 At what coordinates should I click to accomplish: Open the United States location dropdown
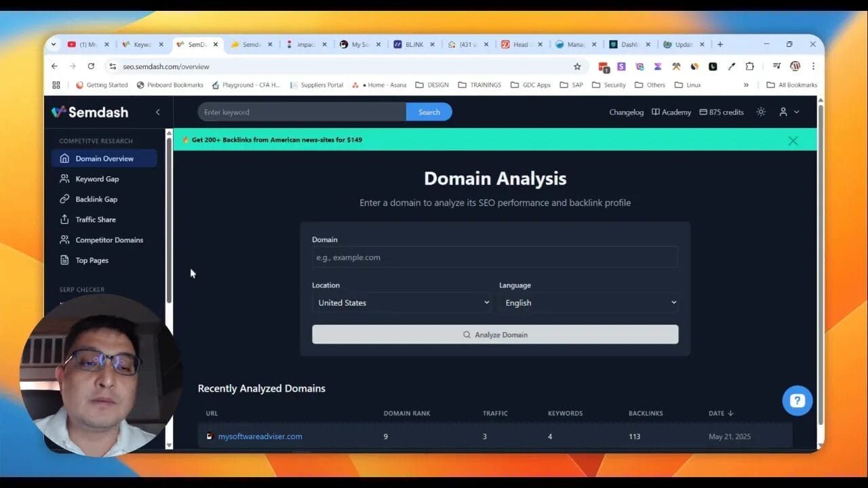[x=401, y=302]
